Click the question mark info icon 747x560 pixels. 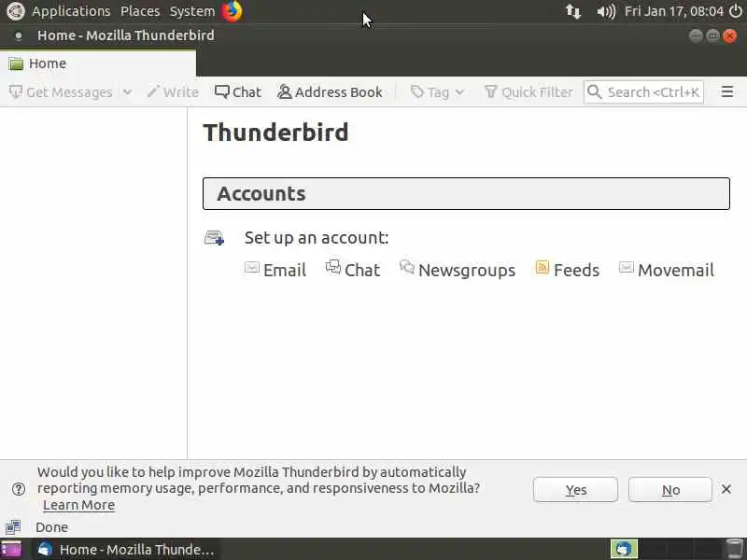(x=19, y=488)
